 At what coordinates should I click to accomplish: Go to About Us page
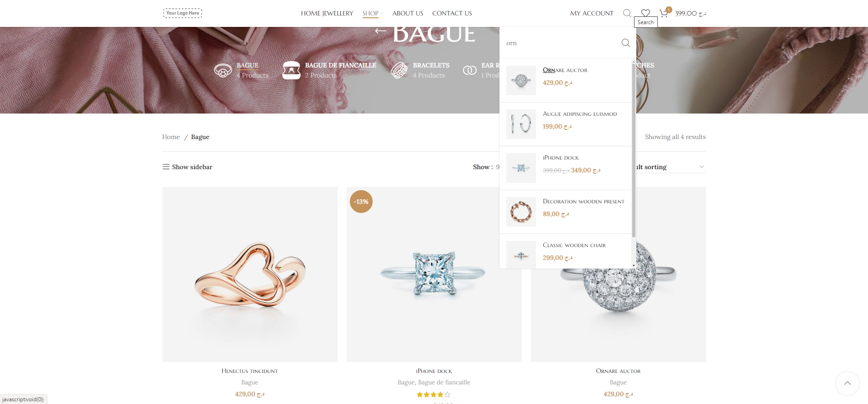pos(408,13)
